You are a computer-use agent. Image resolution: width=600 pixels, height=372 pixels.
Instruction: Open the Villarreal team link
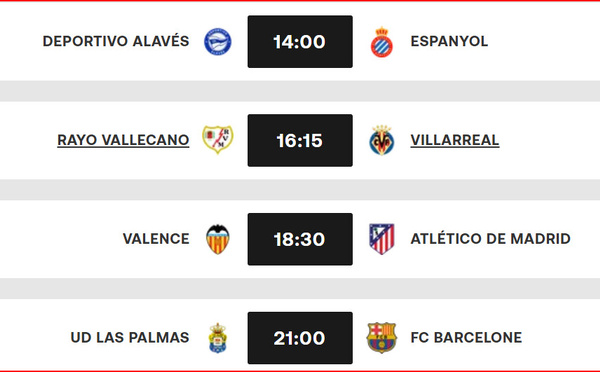click(455, 140)
